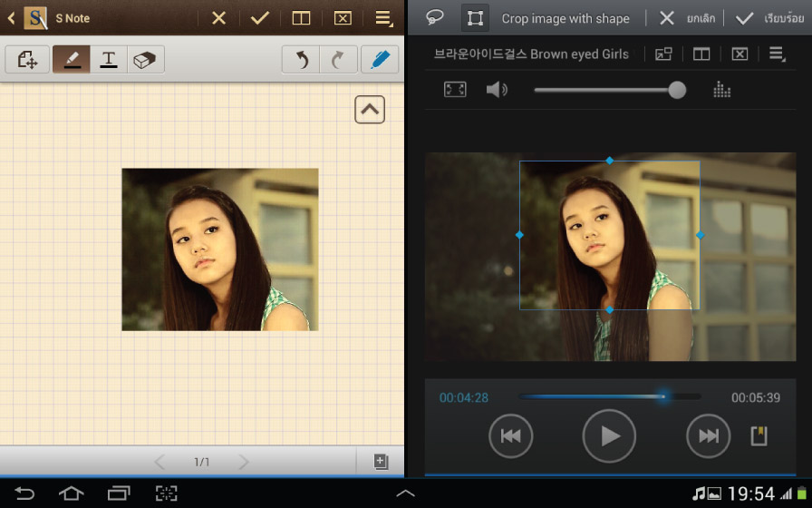Click the total duration 00:05:39

(x=756, y=397)
